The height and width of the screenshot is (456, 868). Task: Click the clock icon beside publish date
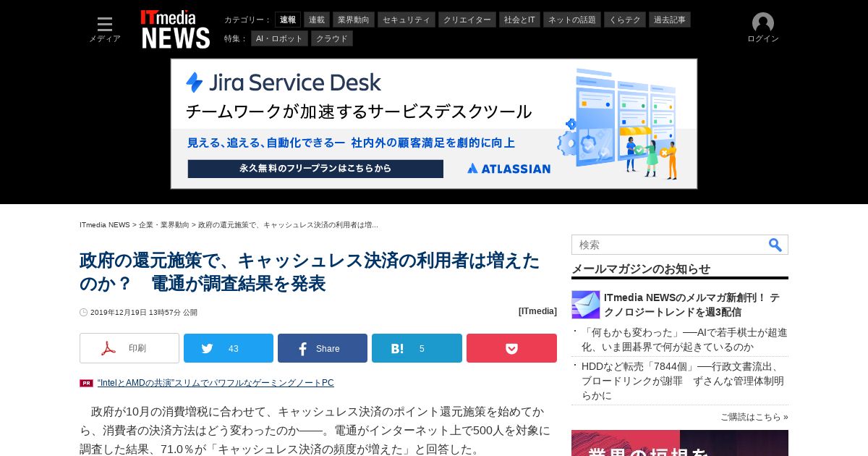(x=84, y=313)
